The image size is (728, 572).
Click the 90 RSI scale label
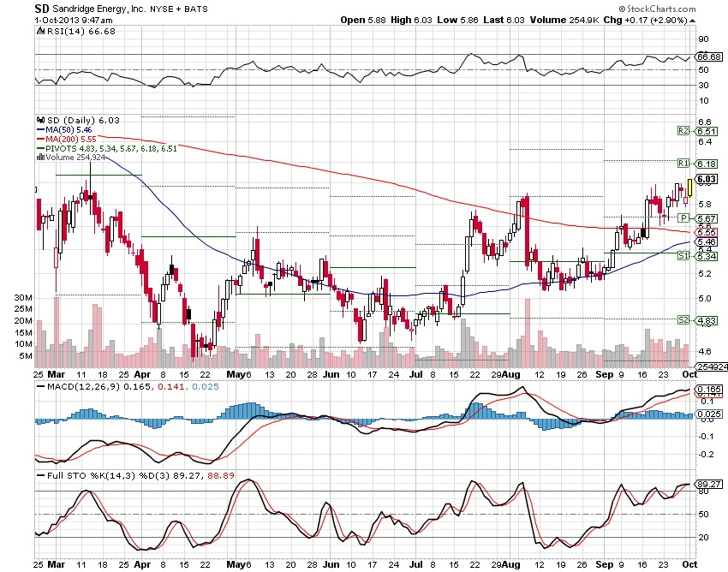pyautogui.click(x=703, y=39)
